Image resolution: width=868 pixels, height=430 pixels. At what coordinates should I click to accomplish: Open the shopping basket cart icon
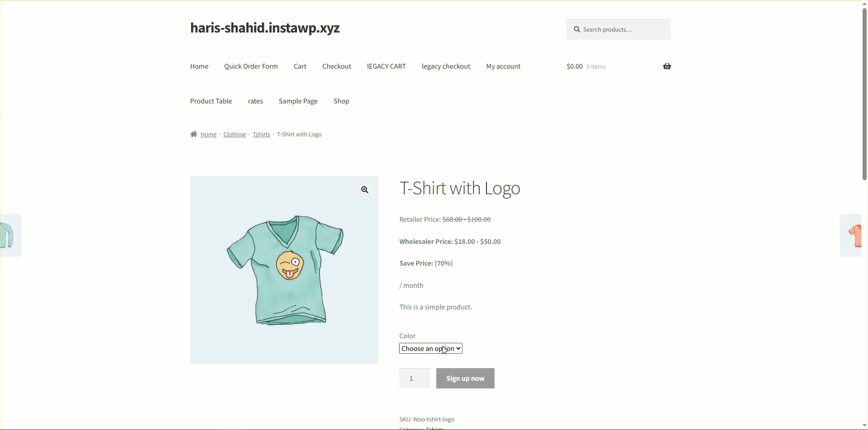pos(667,66)
